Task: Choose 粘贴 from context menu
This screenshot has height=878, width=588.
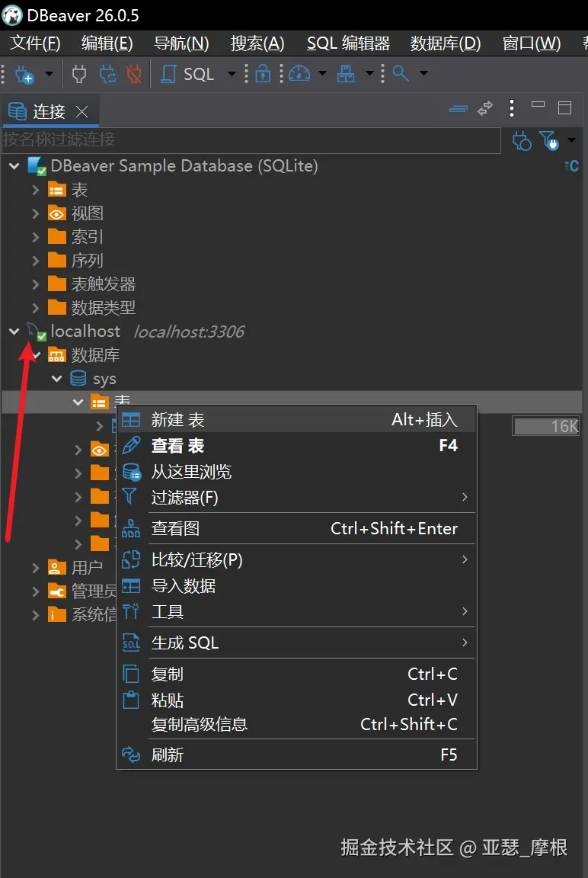Action: point(296,700)
